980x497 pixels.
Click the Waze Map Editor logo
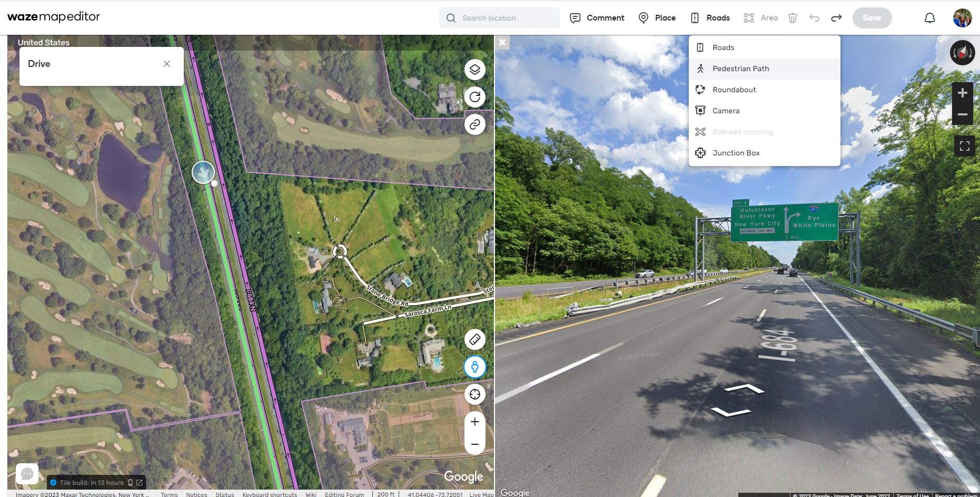(x=54, y=17)
